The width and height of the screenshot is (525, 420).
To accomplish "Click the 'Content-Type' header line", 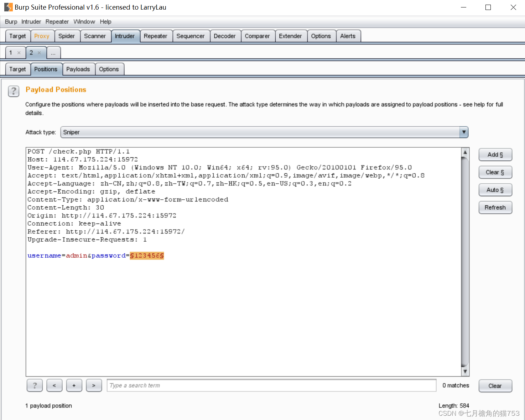I will pyautogui.click(x=128, y=199).
